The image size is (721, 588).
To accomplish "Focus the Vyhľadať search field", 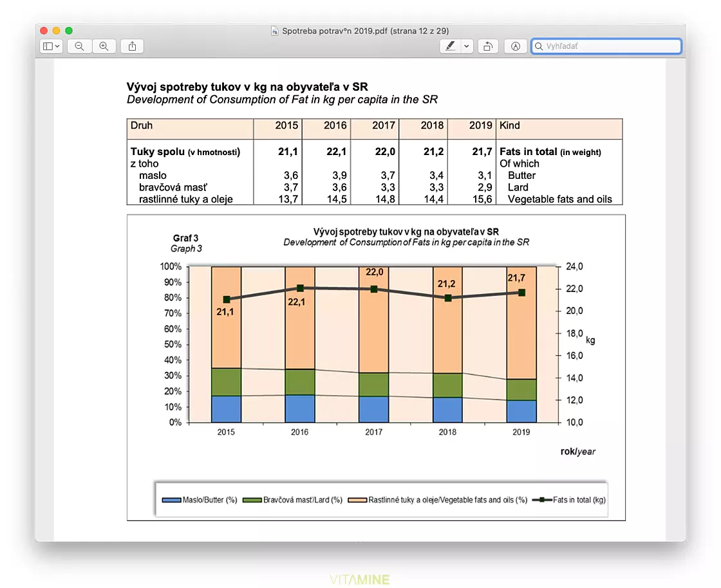I will [x=606, y=46].
